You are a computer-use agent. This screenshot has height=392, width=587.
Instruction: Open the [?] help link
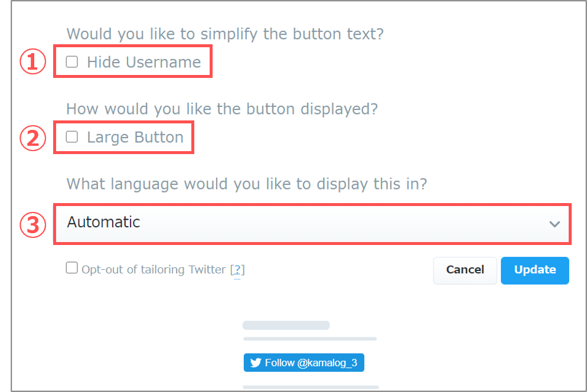(237, 270)
